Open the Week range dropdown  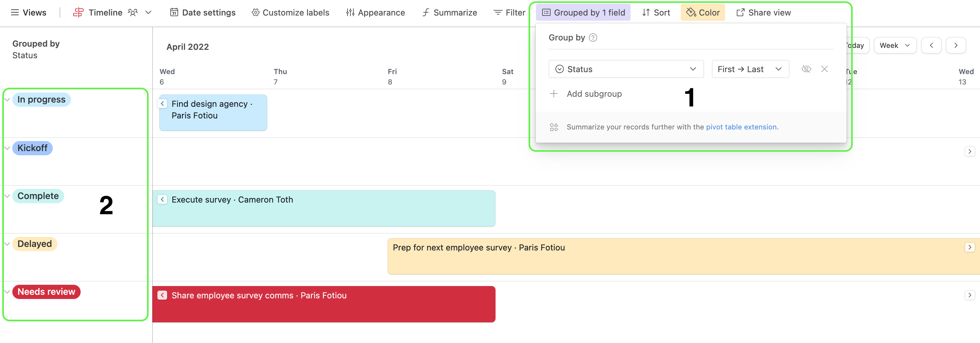pos(895,46)
